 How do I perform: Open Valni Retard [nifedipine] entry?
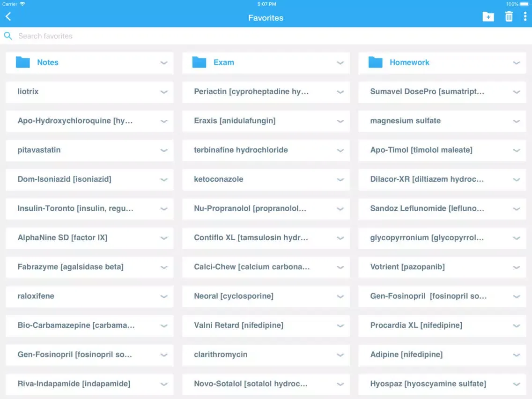(x=266, y=325)
